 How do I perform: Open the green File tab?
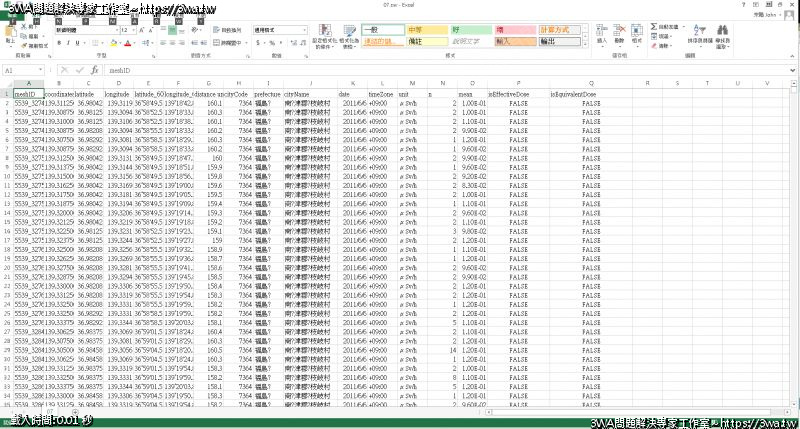[x=12, y=15]
